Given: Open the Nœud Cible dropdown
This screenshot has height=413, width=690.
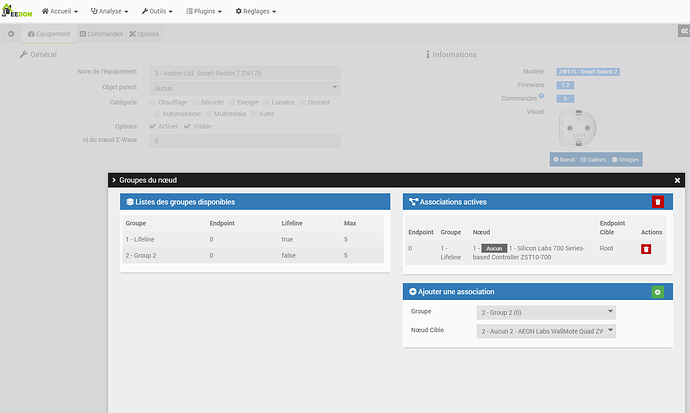Looking at the screenshot, I should click(x=546, y=331).
